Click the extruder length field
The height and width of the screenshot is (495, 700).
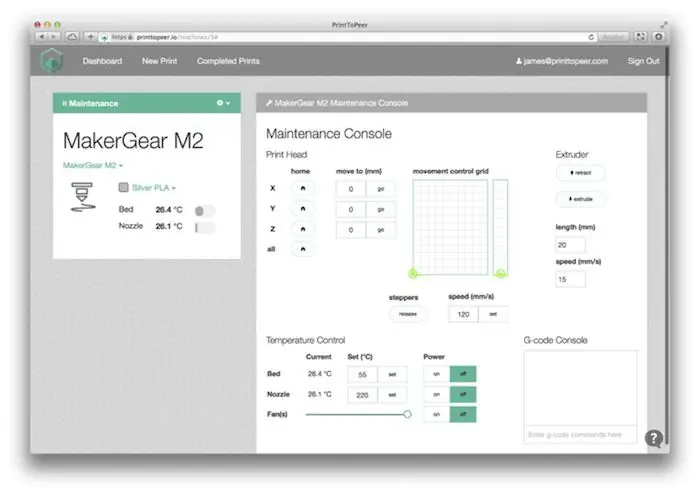point(571,245)
